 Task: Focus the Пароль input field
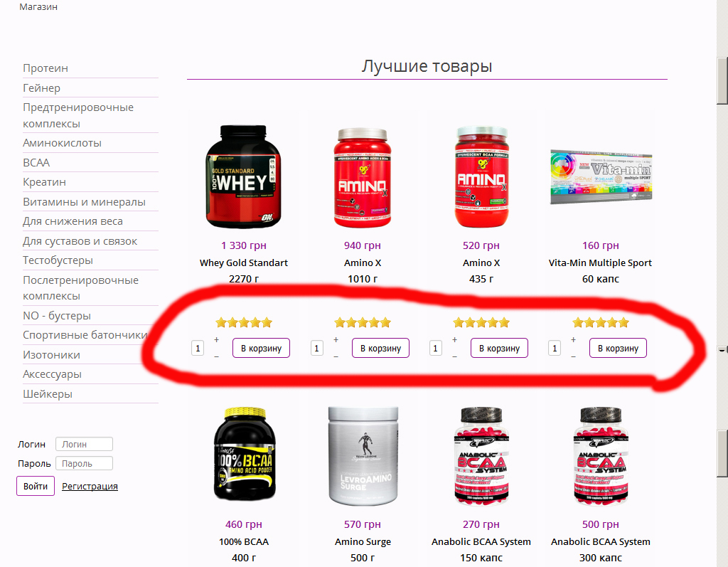(x=84, y=463)
